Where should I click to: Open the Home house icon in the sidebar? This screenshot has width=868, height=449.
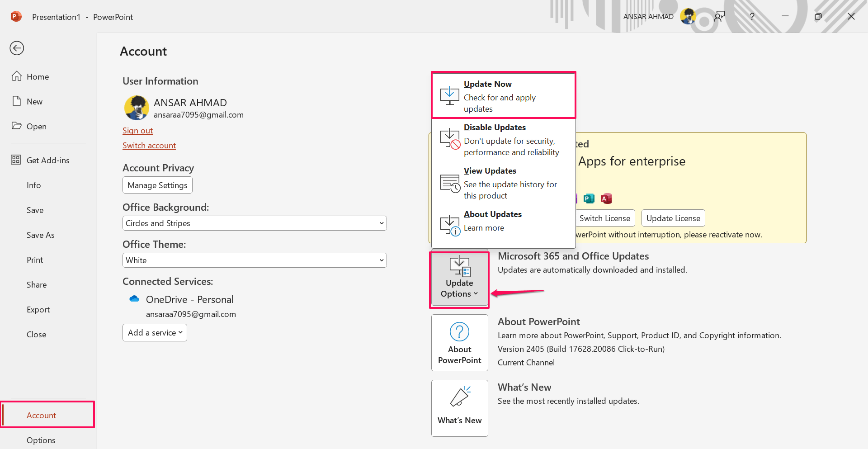tap(17, 76)
